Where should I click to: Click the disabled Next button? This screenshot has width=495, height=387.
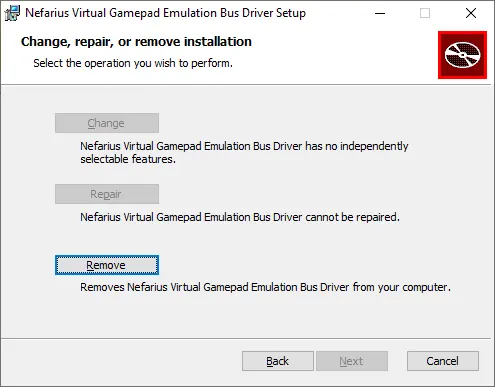point(352,361)
